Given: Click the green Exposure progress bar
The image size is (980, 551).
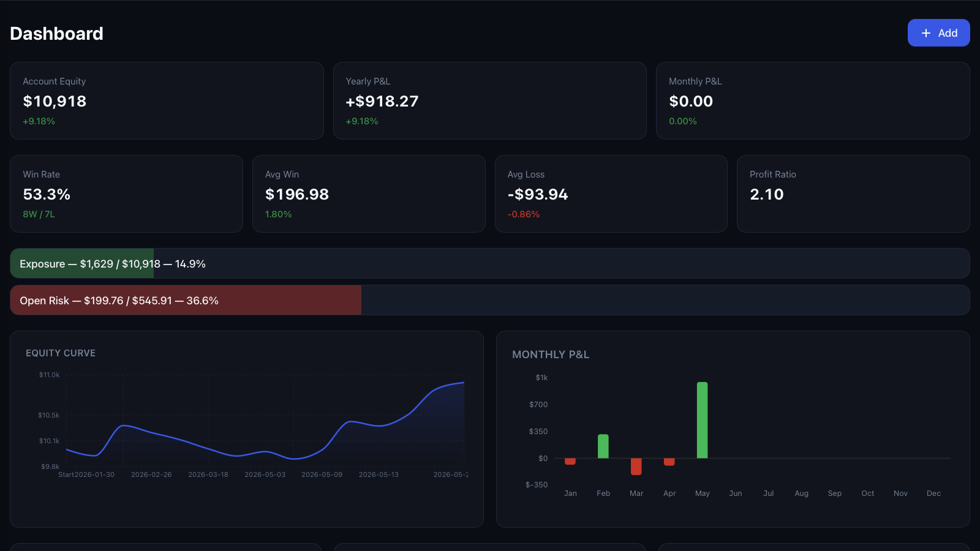Looking at the screenshot, I should coord(82,263).
